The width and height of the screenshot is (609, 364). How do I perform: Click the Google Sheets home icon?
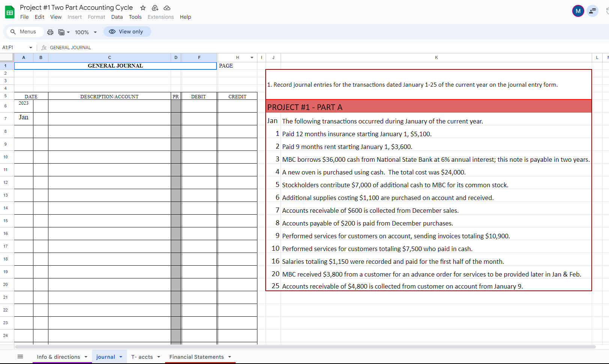point(10,12)
